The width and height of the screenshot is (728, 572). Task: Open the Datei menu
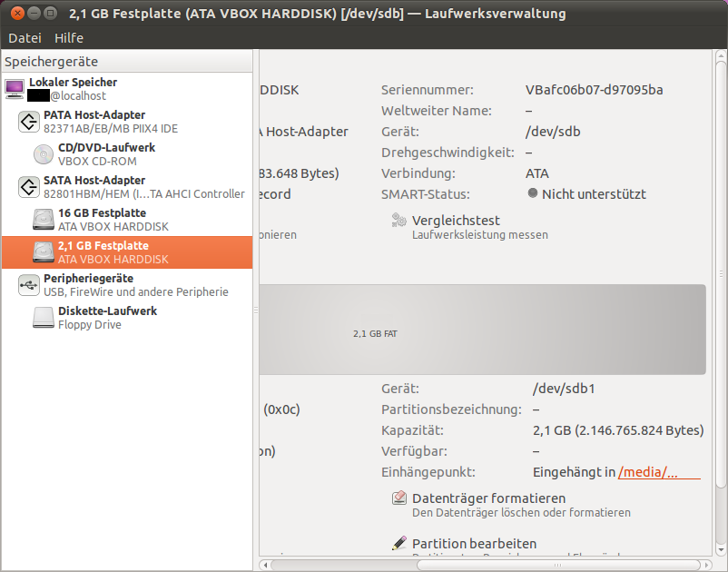coord(25,38)
